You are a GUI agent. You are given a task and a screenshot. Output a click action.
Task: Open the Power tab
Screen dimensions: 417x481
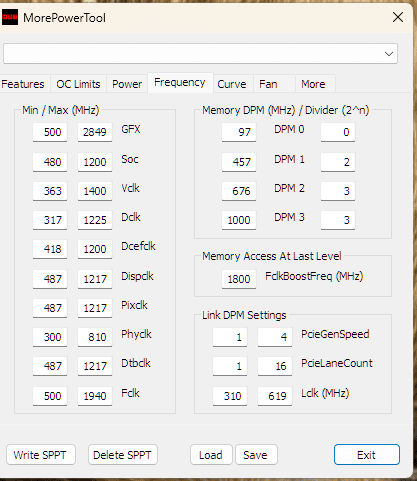coord(127,84)
